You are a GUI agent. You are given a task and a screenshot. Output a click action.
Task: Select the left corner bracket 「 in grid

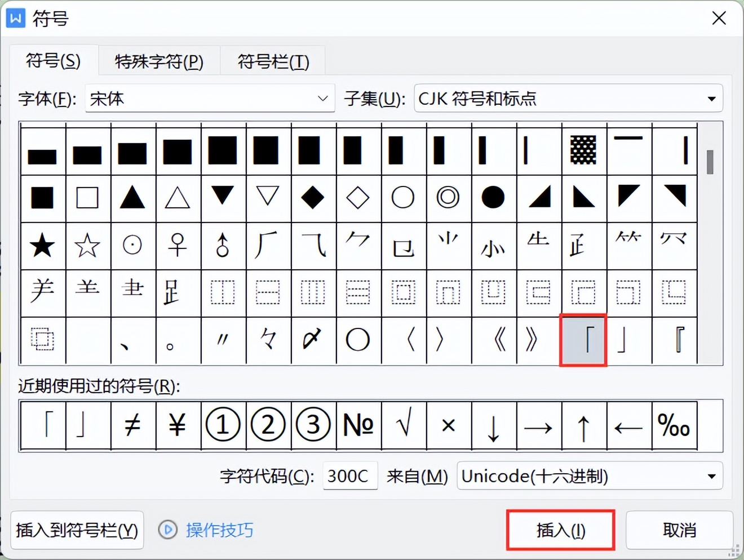tap(583, 340)
